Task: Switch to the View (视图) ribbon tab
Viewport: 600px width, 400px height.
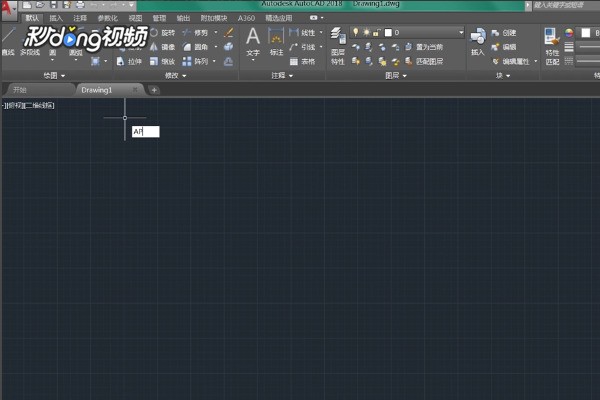Action: (x=135, y=18)
